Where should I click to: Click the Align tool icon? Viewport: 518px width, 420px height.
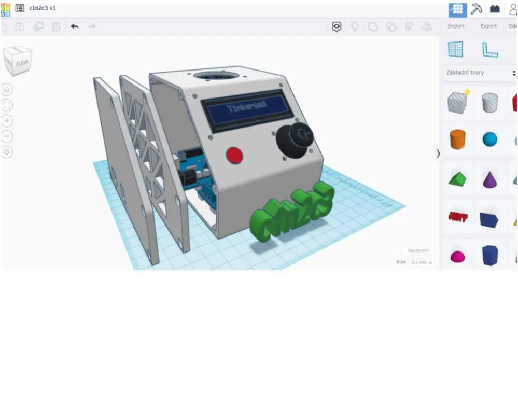click(409, 26)
